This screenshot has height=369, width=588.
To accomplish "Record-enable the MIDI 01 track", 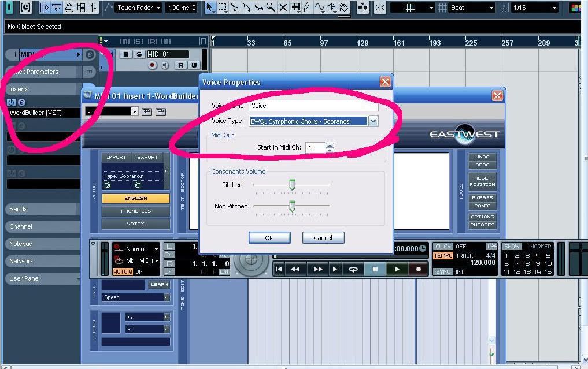I will 152,65.
